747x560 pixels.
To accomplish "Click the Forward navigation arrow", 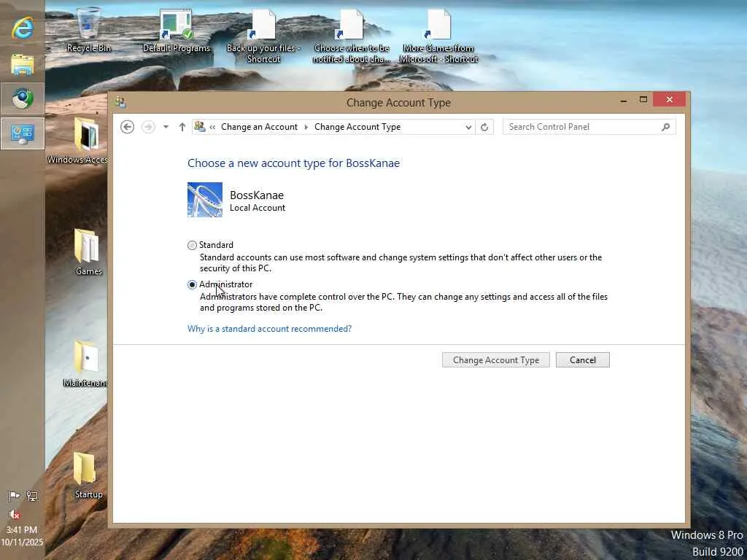I will pyautogui.click(x=148, y=127).
